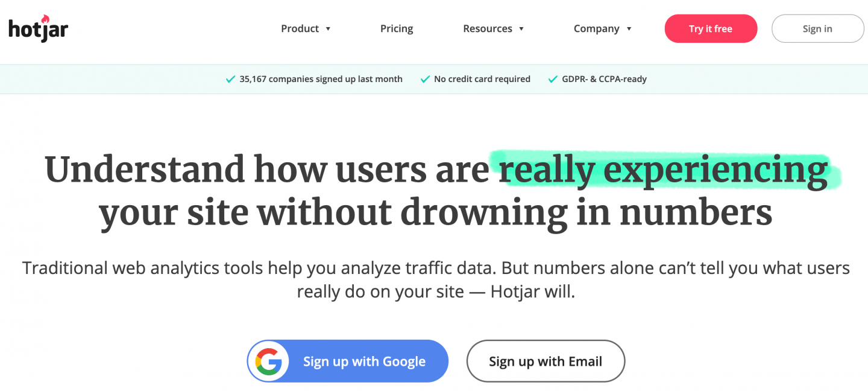Click the checkmark beside companies signed up
The image size is (868, 391).
click(230, 79)
